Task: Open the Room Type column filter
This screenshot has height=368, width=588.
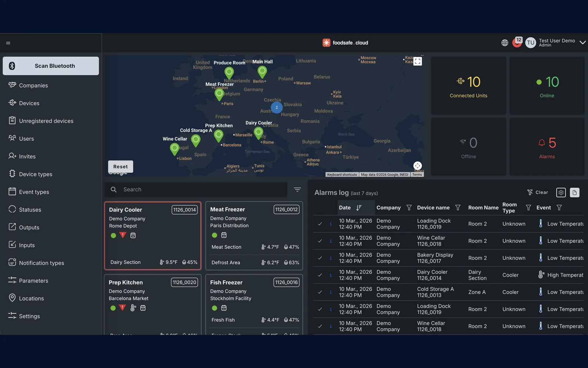Action: coord(528,208)
